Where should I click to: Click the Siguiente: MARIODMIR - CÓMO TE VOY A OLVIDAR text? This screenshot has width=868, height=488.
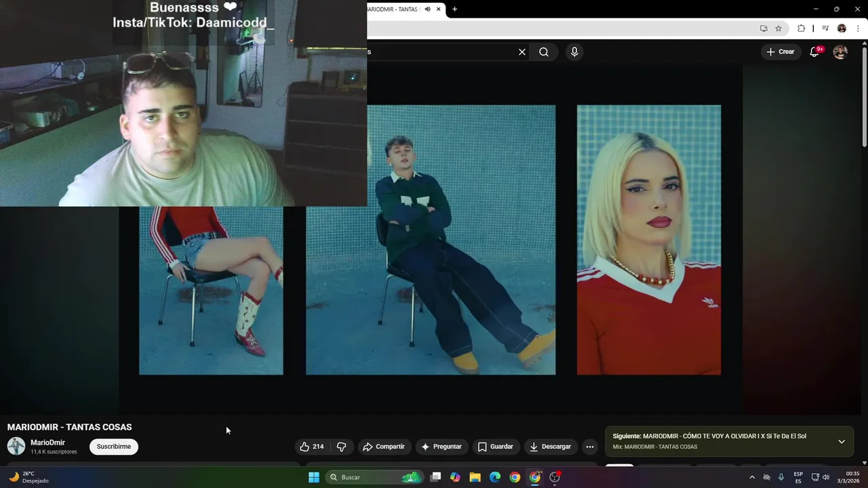click(x=709, y=436)
